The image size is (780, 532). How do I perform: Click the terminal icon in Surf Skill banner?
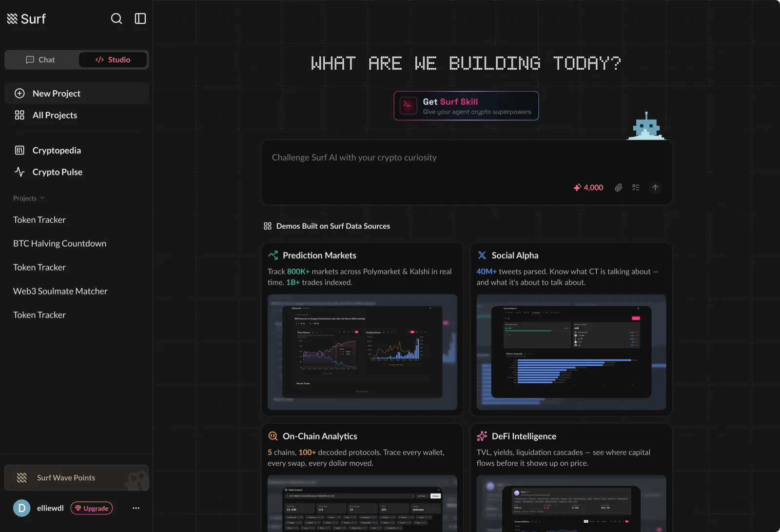click(x=408, y=105)
